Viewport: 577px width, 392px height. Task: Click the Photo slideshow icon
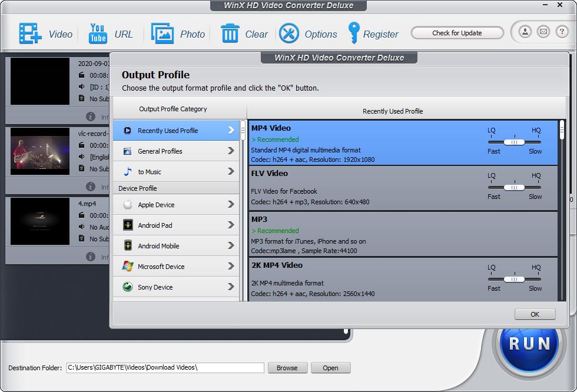(x=163, y=34)
